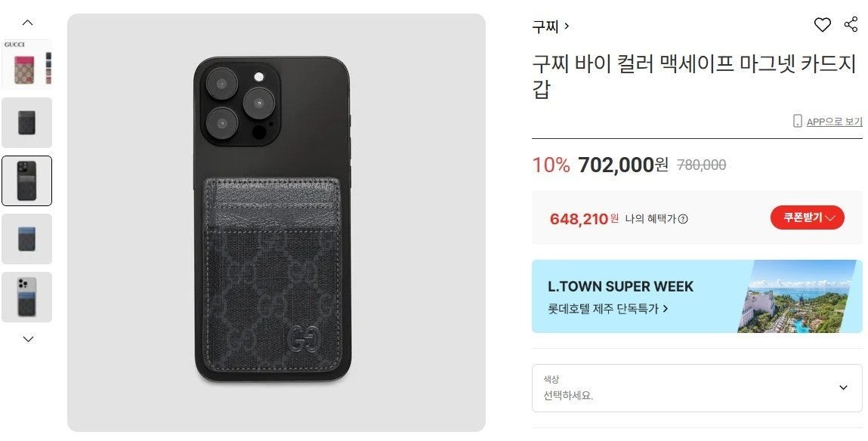
Task: Select the fourth gray cardholder thumbnail
Action: 27,239
